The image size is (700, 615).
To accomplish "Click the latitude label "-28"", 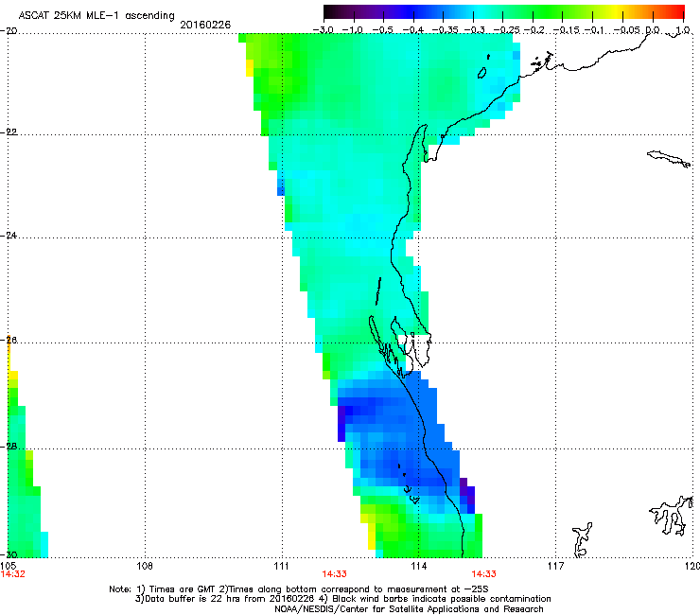I will coord(9,447).
